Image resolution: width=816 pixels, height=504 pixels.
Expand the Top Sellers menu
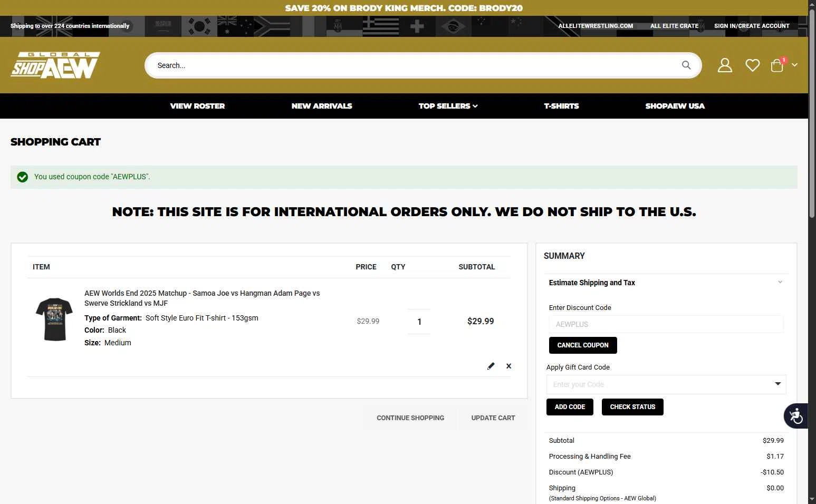pos(448,106)
